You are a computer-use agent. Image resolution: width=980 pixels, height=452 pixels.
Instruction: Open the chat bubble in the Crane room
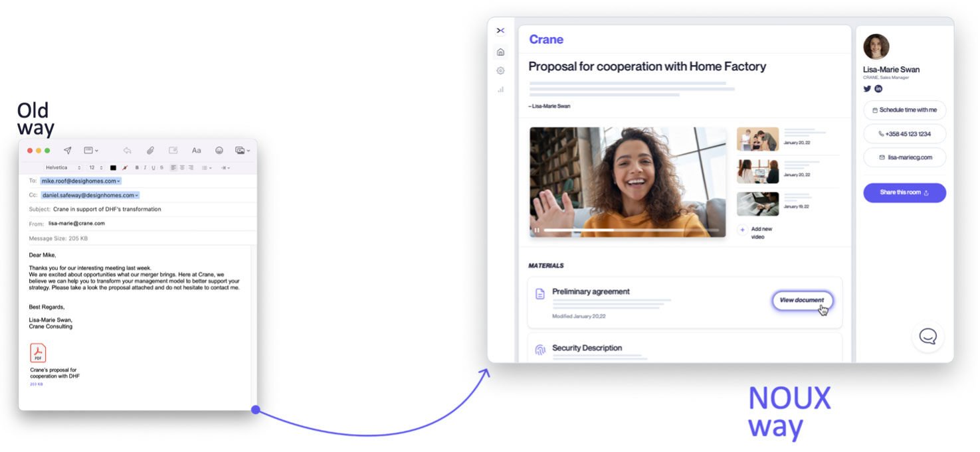tap(928, 337)
